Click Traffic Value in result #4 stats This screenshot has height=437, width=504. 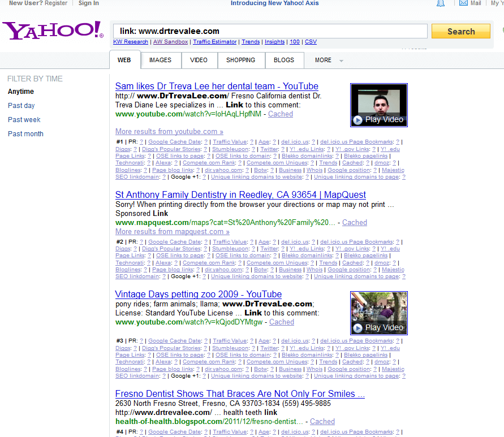230,432
